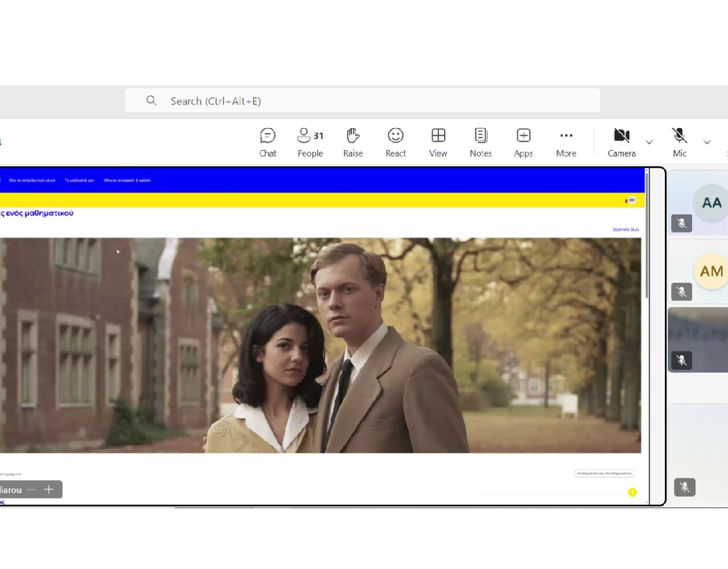The width and height of the screenshot is (728, 569).
Task: Click the Search (Ctrl+Alt+E) box
Action: click(x=363, y=101)
